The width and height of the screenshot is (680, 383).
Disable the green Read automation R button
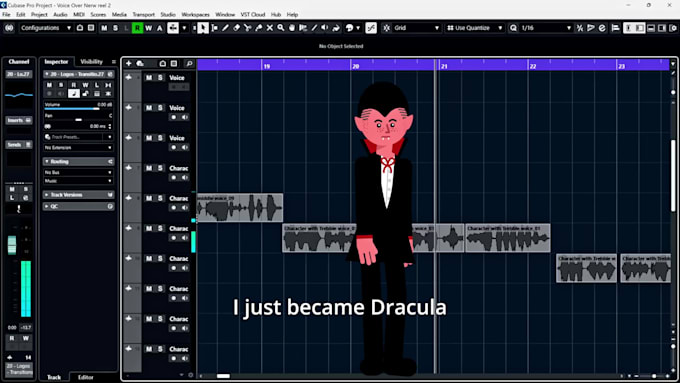click(137, 28)
